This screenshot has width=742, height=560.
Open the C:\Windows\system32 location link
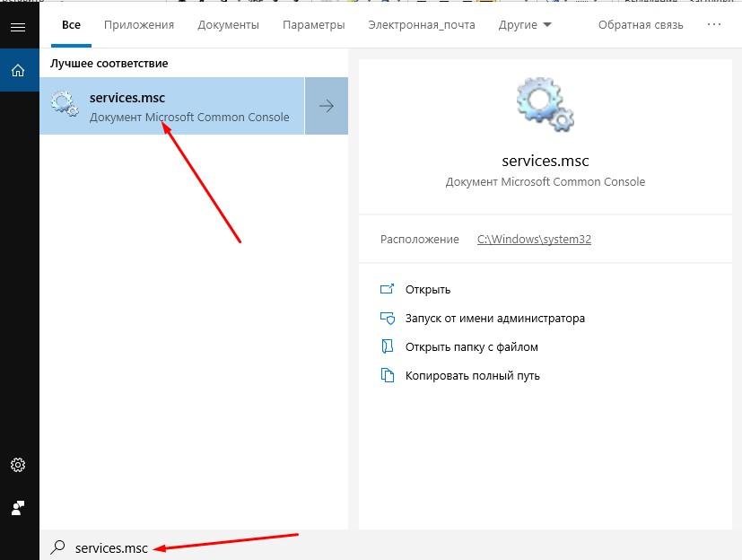[x=536, y=239]
